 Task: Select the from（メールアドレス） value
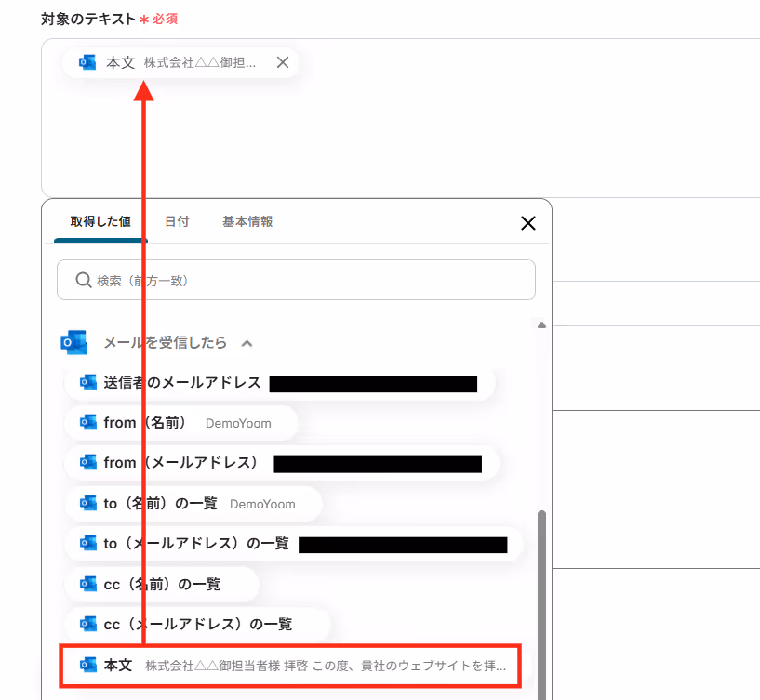tap(281, 463)
